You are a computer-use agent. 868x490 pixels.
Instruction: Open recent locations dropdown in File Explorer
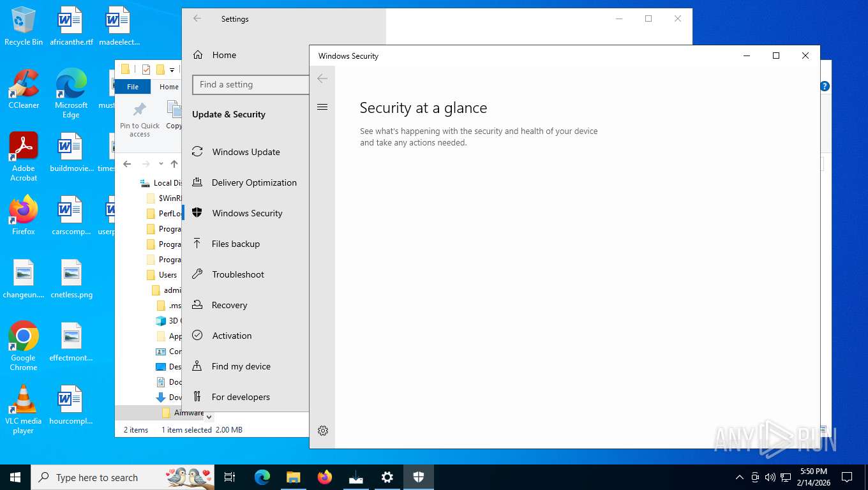tap(161, 164)
